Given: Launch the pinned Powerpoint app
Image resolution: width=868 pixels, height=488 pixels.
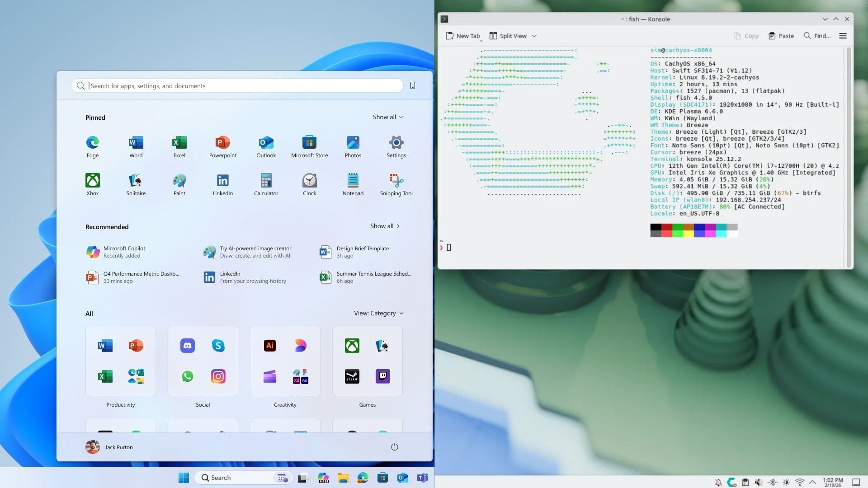Looking at the screenshot, I should coord(223,147).
